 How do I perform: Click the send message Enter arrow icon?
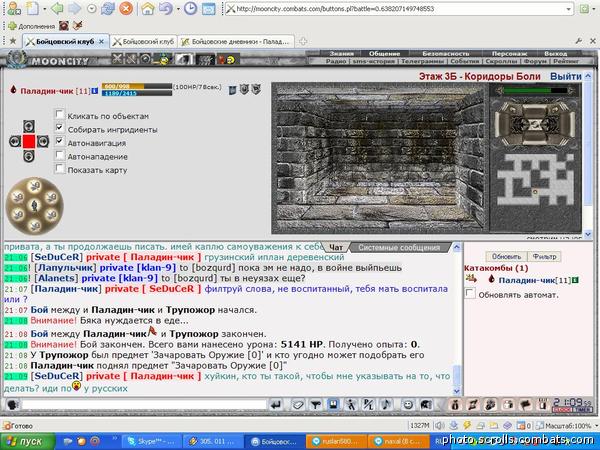[276, 404]
